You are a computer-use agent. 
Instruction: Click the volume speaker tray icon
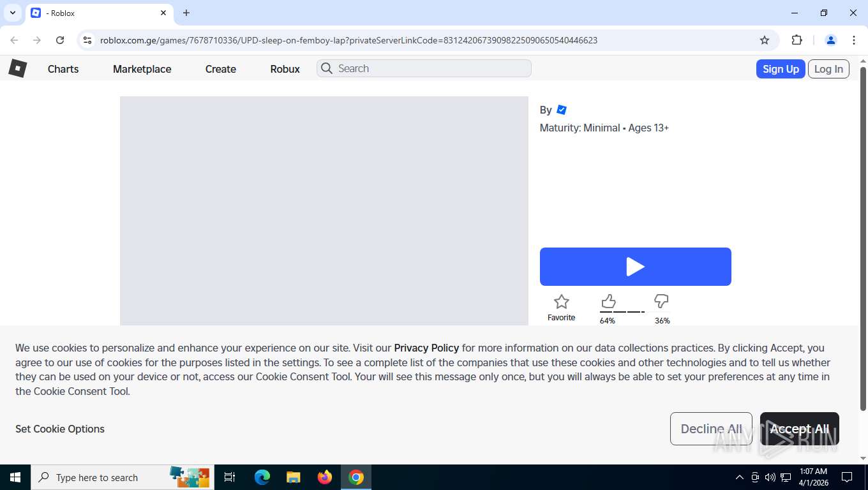coord(770,477)
